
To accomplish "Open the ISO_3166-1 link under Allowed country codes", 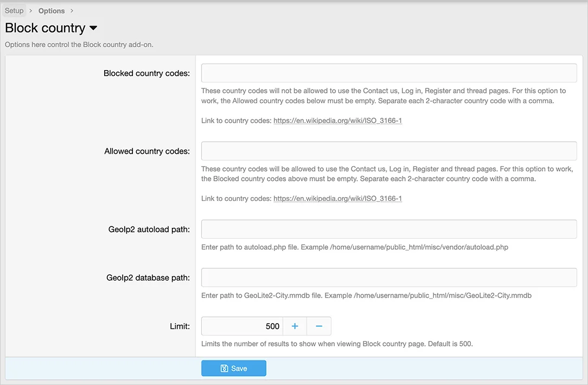I will 337,199.
